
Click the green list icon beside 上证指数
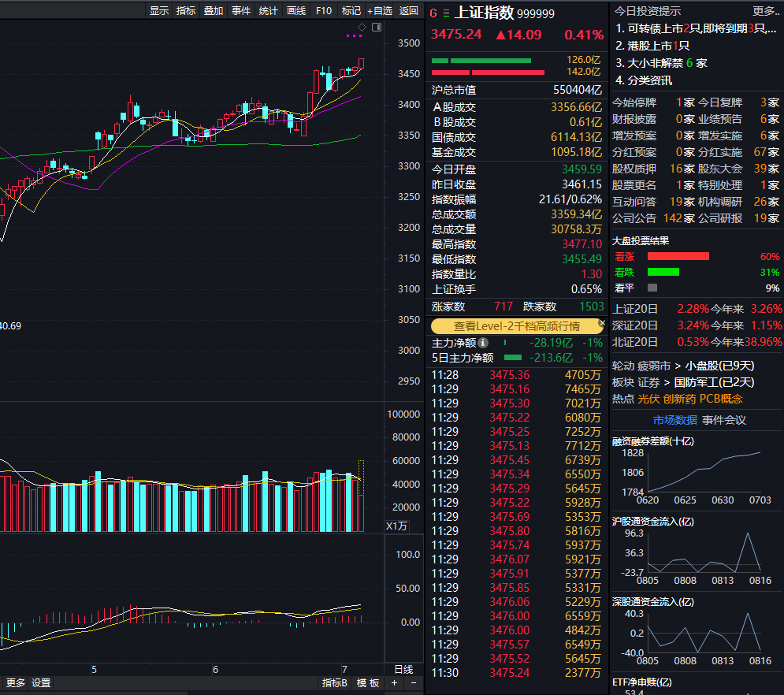click(447, 13)
